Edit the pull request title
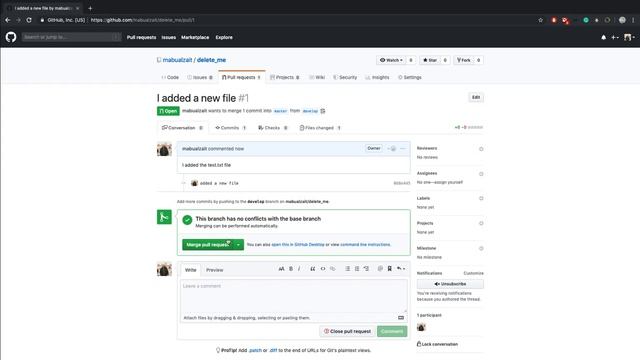The height and width of the screenshot is (360, 640). (x=476, y=97)
